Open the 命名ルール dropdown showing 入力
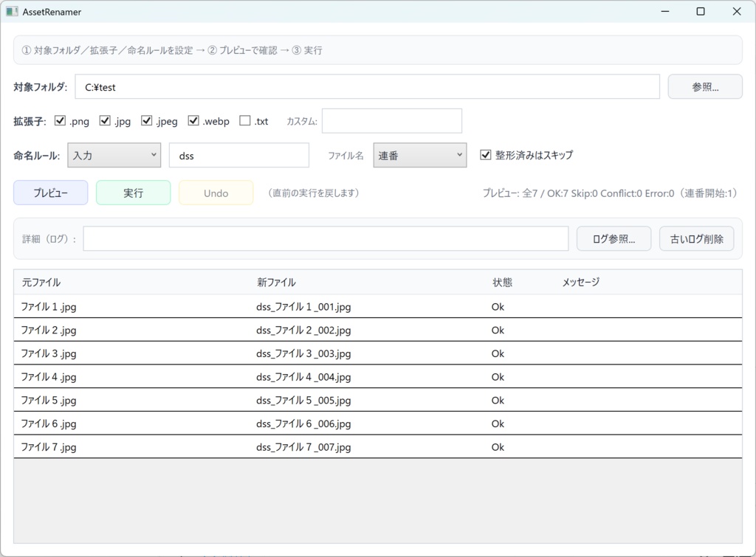 tap(114, 155)
